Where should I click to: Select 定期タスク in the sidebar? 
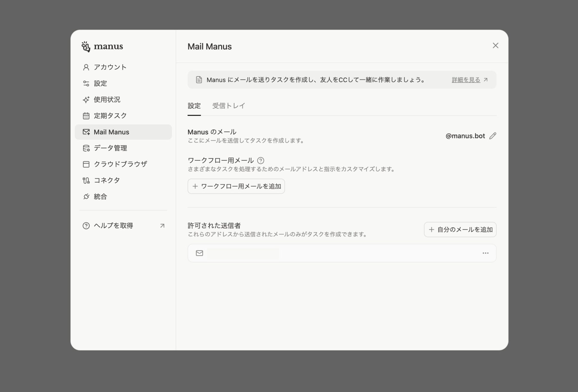(110, 116)
